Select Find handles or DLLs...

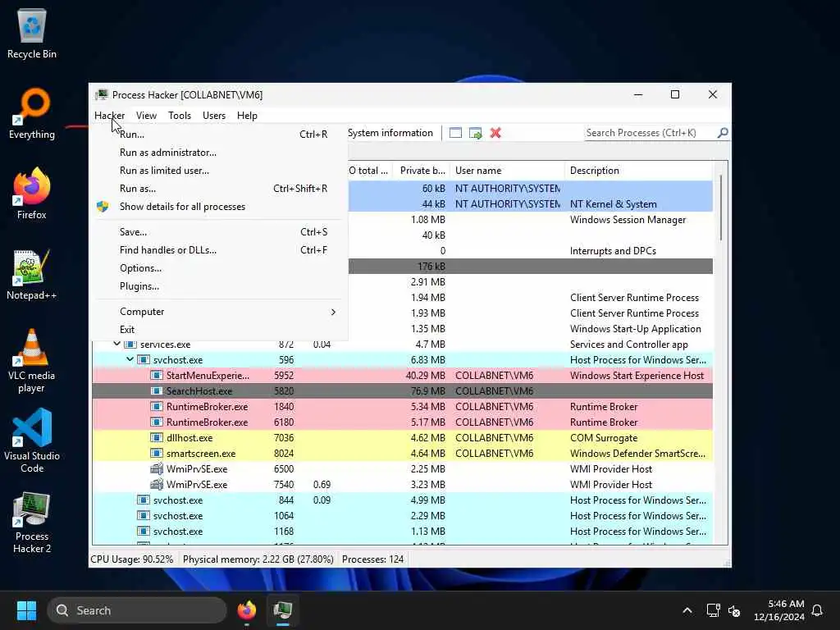220,250
